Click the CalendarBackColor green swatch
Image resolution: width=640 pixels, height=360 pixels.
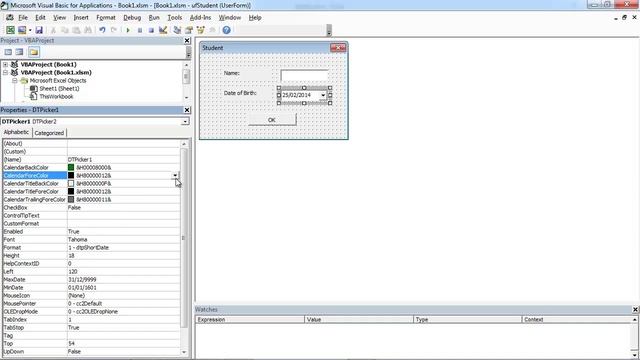[71, 167]
